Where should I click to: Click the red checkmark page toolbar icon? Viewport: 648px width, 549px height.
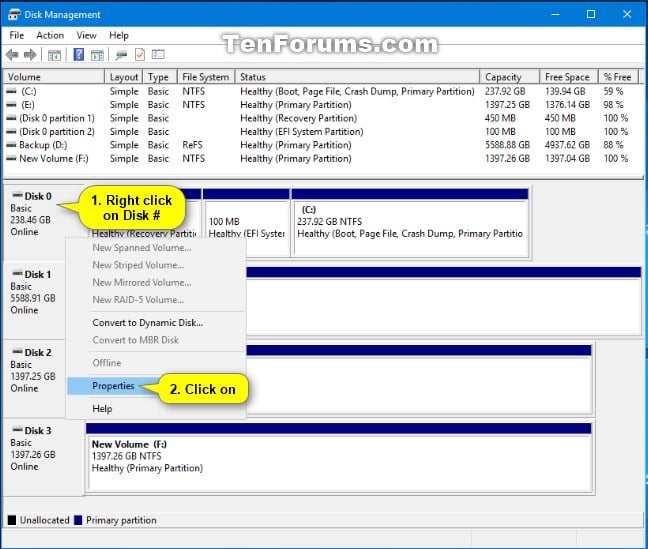click(140, 55)
